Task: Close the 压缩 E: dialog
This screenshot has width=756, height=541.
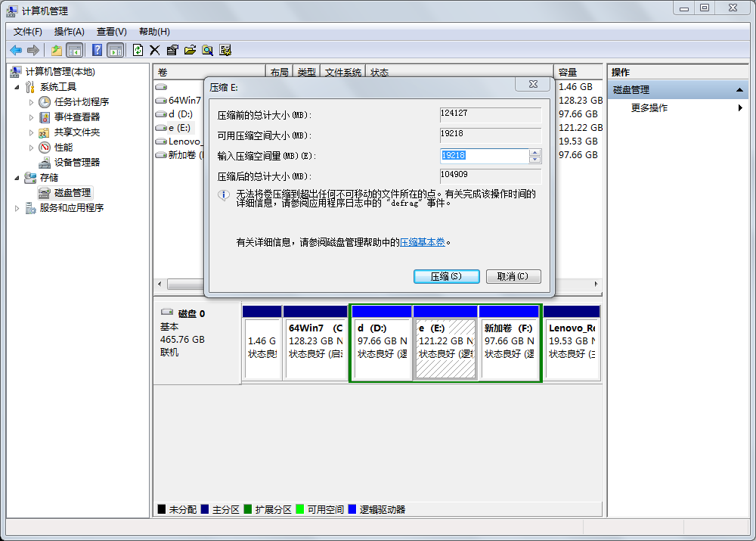Action: [533, 84]
